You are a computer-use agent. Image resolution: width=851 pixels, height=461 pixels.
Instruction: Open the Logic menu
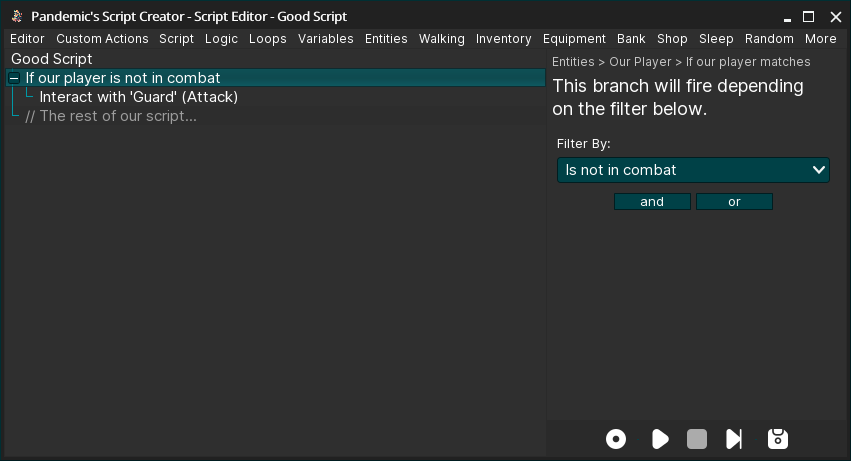(x=221, y=39)
